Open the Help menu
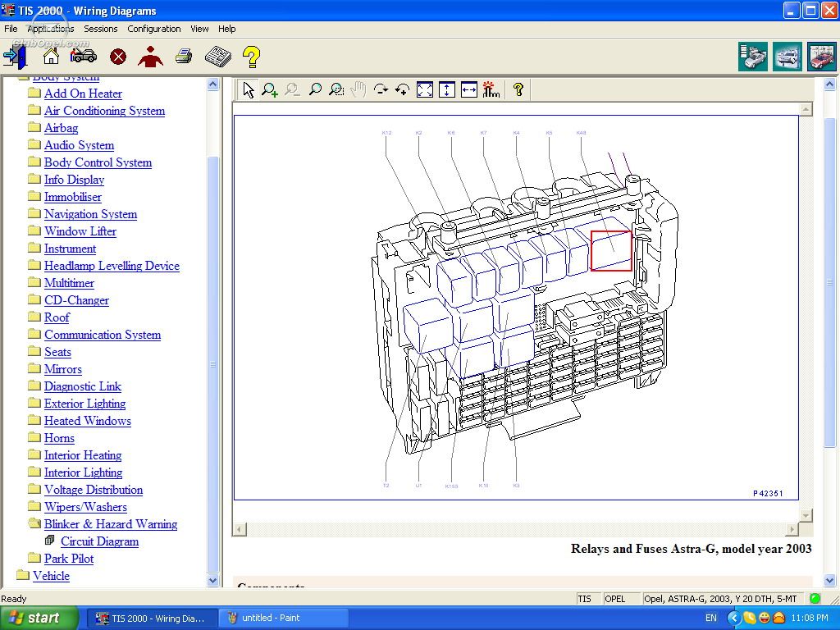This screenshot has width=840, height=630. (226, 29)
